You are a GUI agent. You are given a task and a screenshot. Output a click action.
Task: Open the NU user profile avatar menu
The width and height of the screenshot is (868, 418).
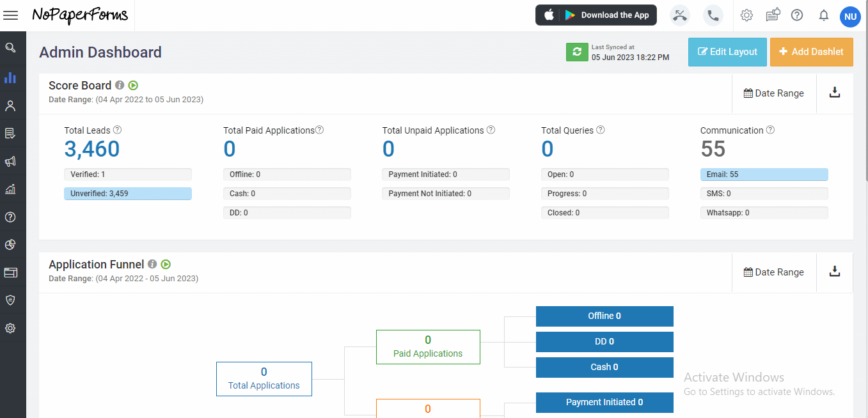pyautogui.click(x=850, y=17)
